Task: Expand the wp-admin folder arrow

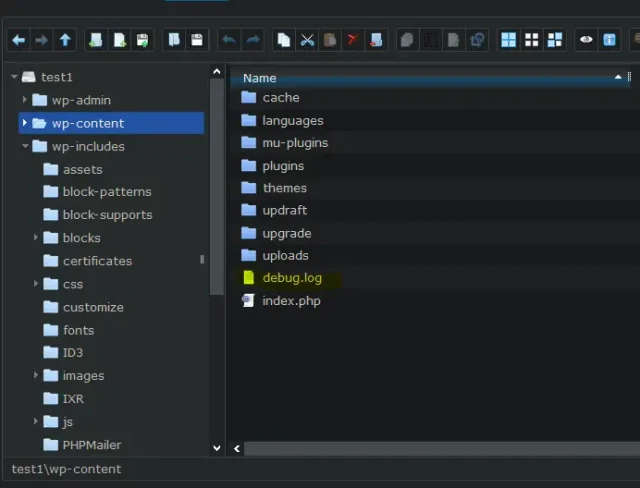Action: [25, 100]
